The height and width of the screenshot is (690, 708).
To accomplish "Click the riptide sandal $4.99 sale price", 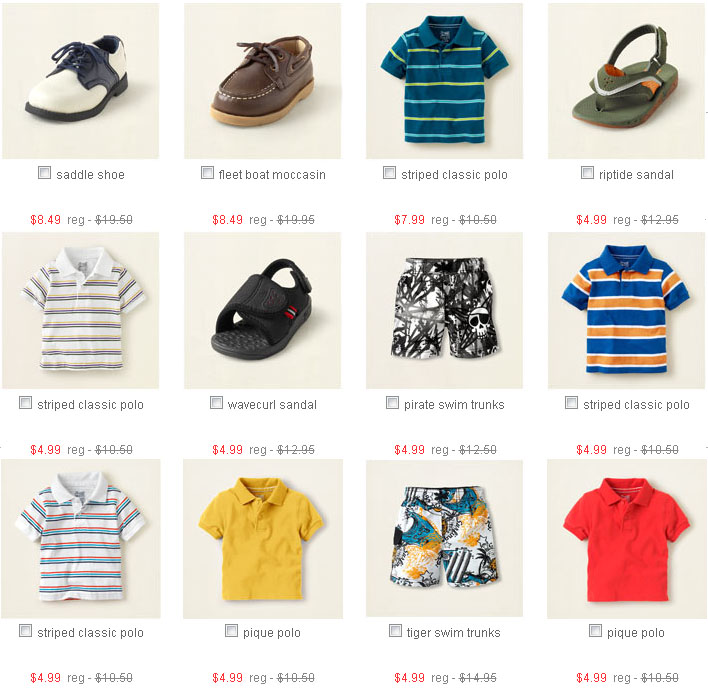I will pos(591,220).
